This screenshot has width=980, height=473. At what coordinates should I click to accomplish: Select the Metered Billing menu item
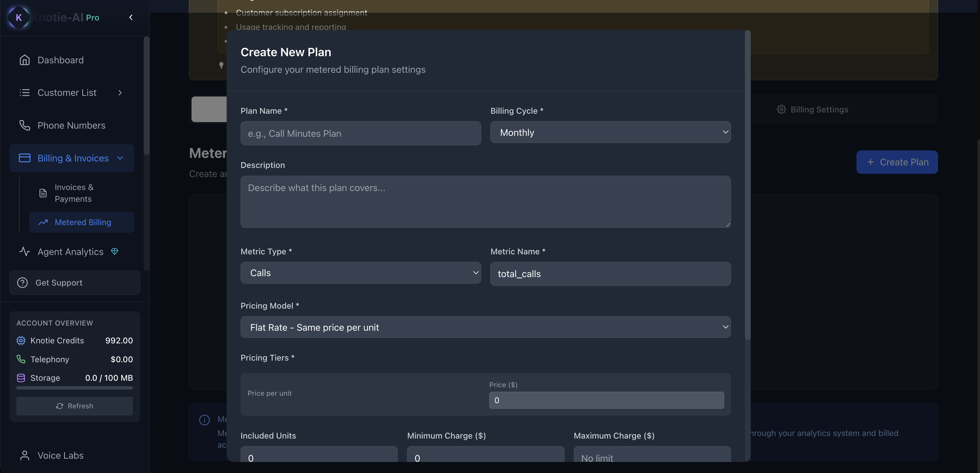tap(82, 223)
